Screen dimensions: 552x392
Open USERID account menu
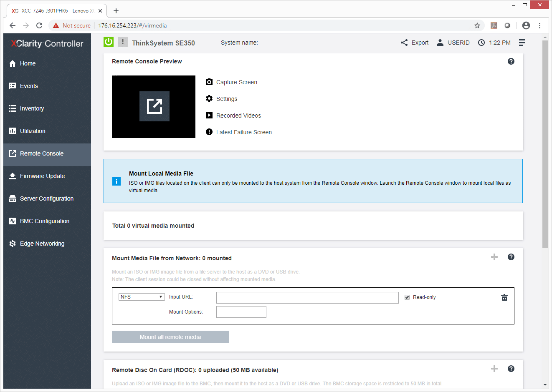pyautogui.click(x=453, y=43)
